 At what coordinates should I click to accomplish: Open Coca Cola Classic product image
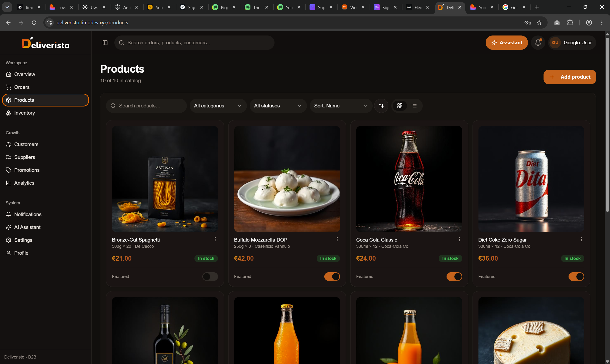409,179
